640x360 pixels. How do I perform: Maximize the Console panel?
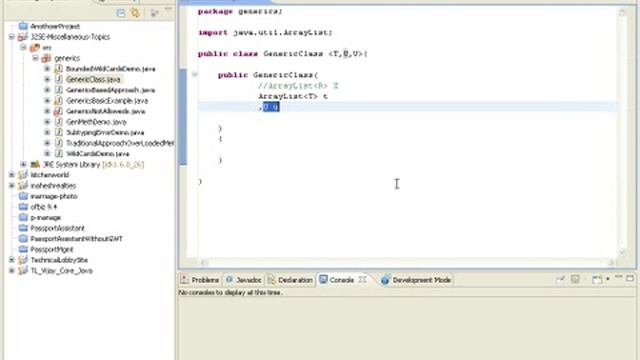click(630, 278)
